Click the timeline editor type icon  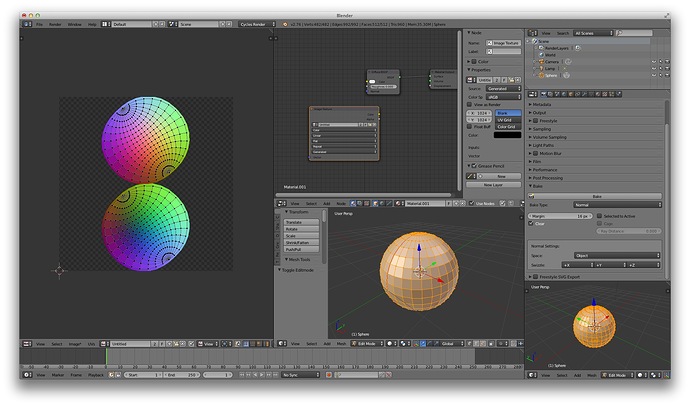[27, 375]
